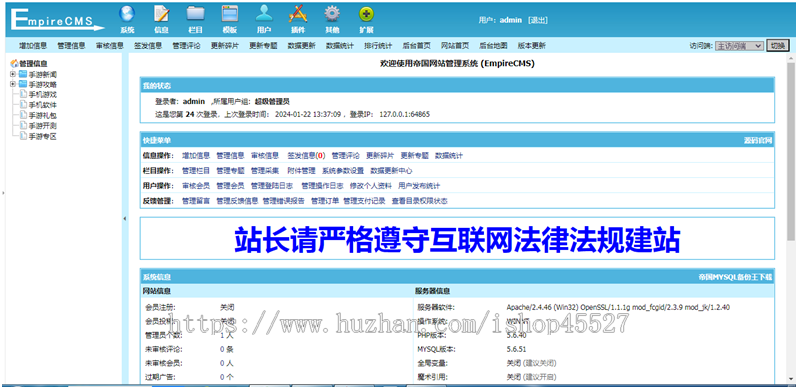The width and height of the screenshot is (798, 389).
Task: Open 修改个人资料 in the quick menu
Action: (x=370, y=186)
